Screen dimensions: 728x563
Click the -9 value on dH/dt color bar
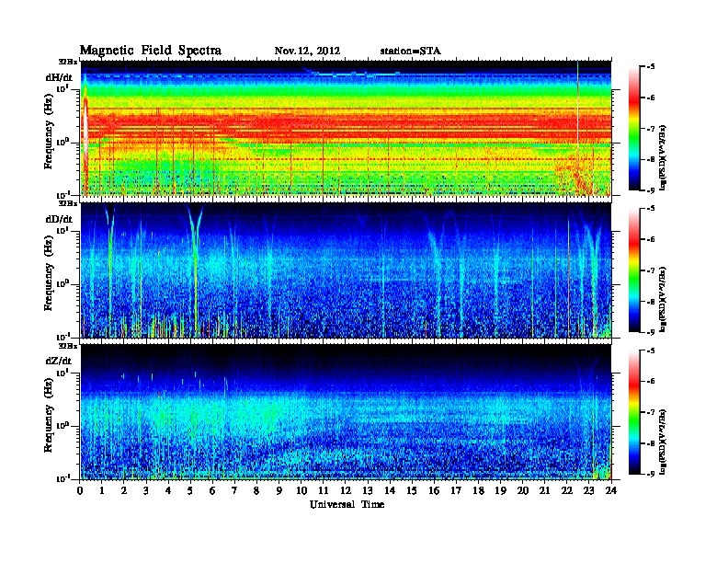(x=651, y=190)
